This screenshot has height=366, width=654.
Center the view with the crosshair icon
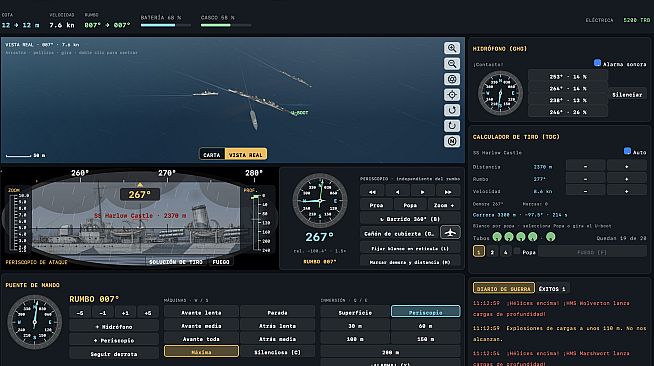[x=452, y=95]
